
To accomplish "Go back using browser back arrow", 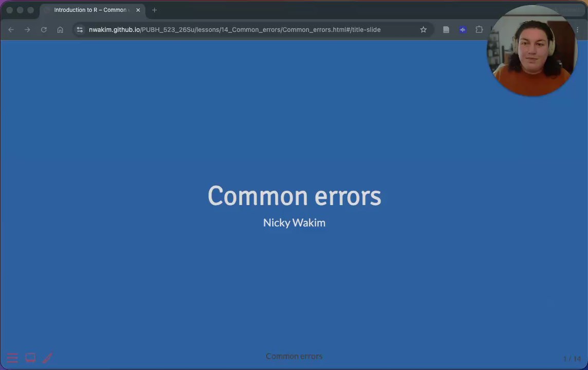I will pos(11,30).
